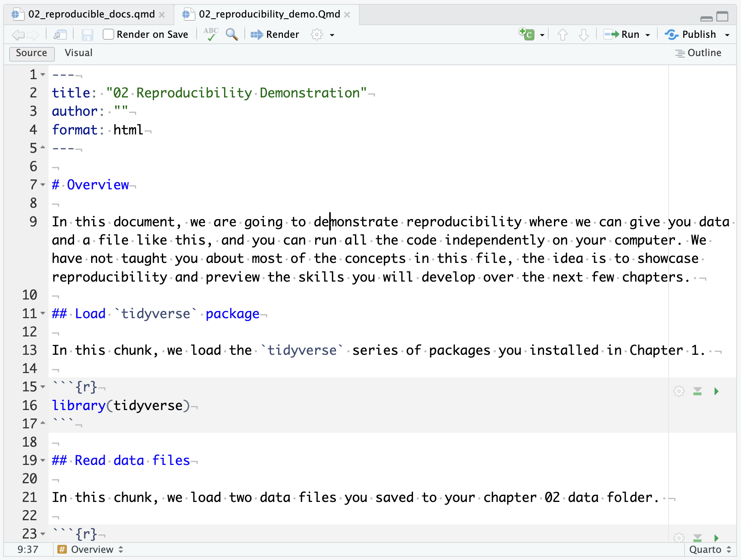The image size is (741, 560).
Task: Switch to Source editing mode
Action: click(31, 53)
